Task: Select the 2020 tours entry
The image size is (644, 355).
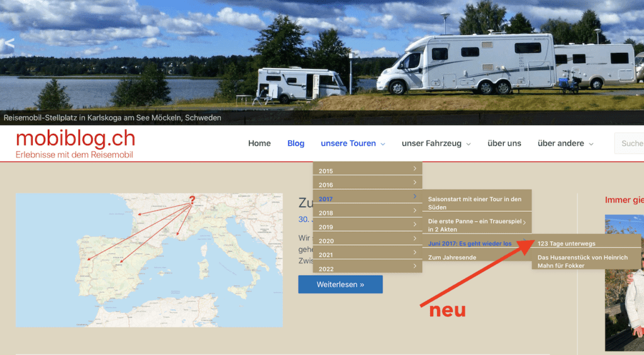Action: pyautogui.click(x=326, y=241)
